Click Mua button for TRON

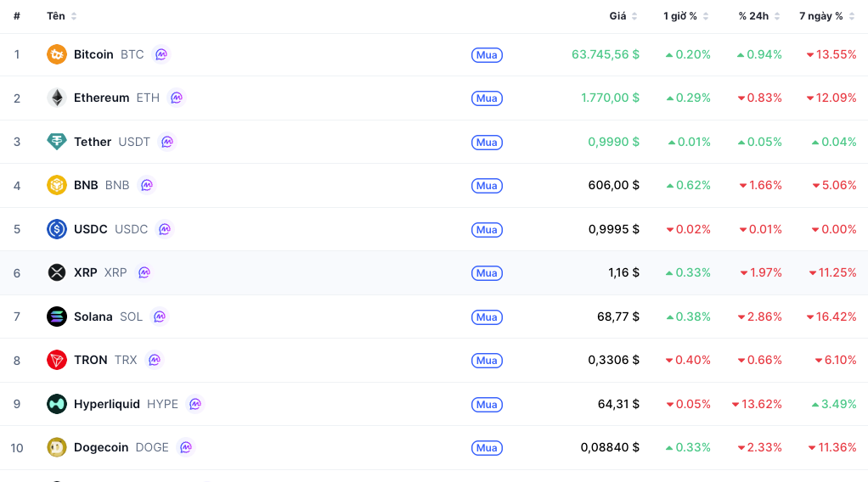(x=487, y=361)
